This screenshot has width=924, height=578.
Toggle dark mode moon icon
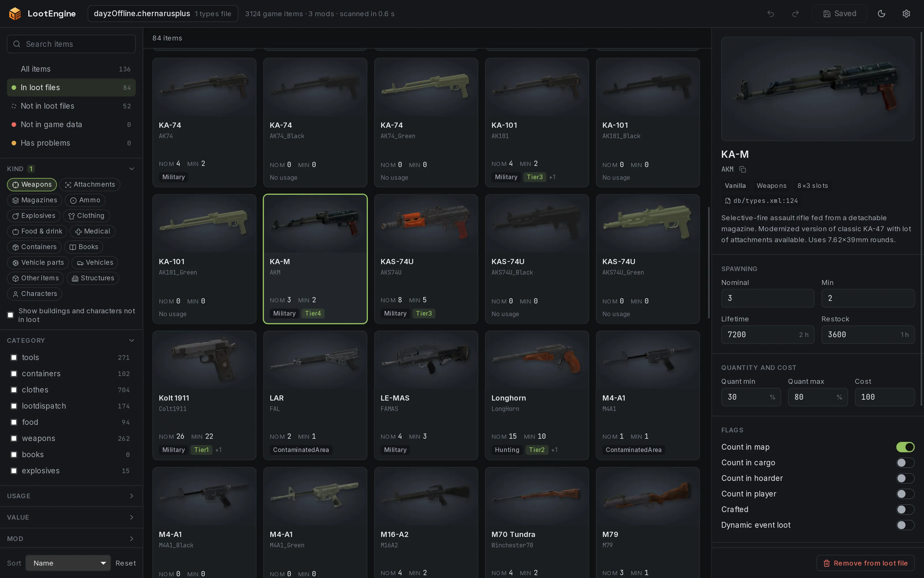click(x=882, y=14)
